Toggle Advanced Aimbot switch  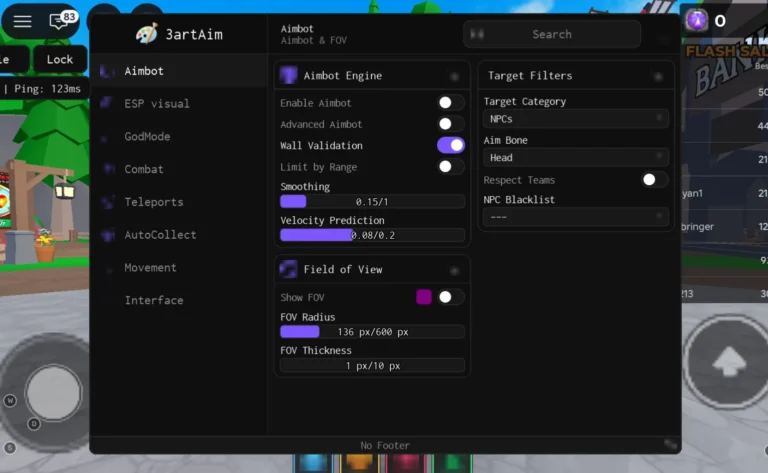click(x=450, y=124)
